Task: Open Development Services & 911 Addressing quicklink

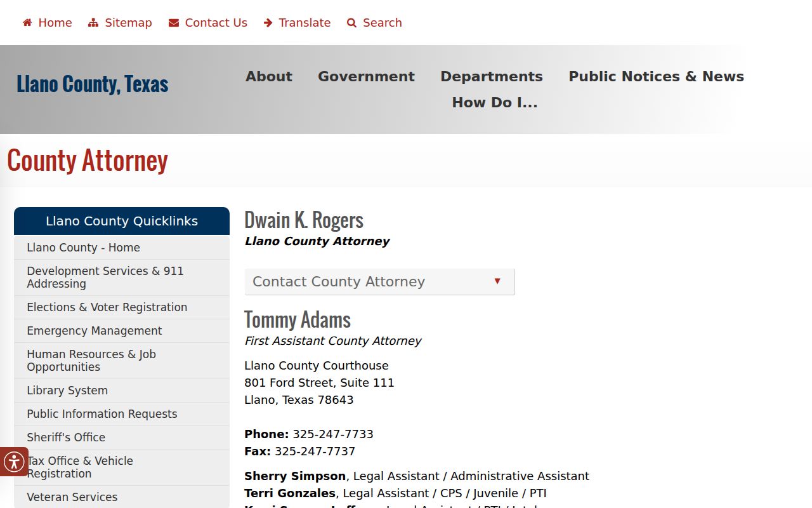Action: point(122,277)
